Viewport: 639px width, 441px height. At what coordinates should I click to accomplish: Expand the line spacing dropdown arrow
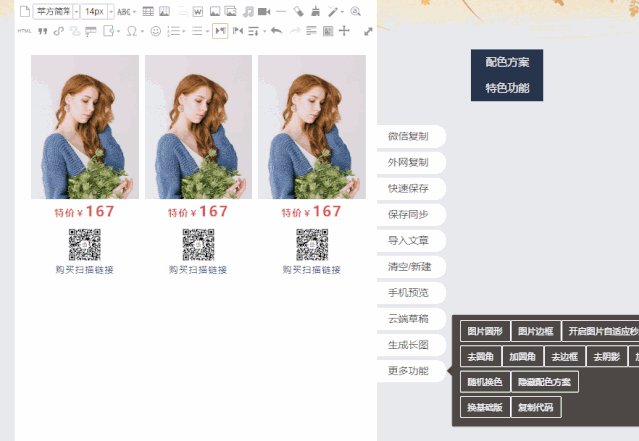tap(265, 31)
